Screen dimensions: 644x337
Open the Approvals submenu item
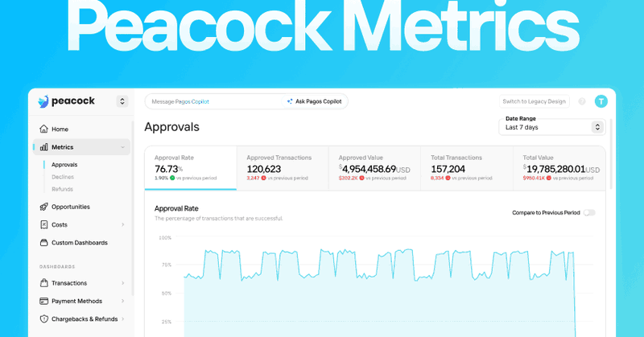point(64,165)
